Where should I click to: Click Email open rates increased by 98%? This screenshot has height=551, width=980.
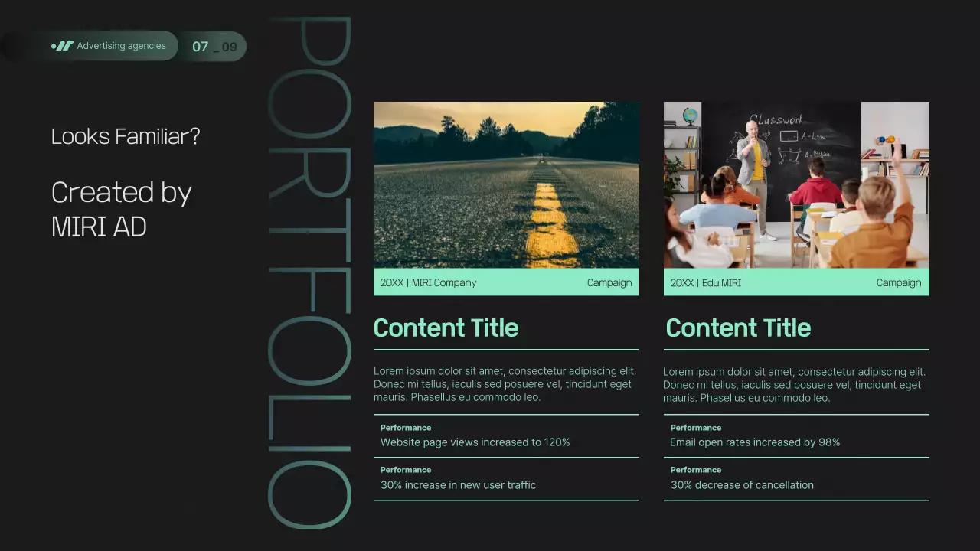[755, 442]
